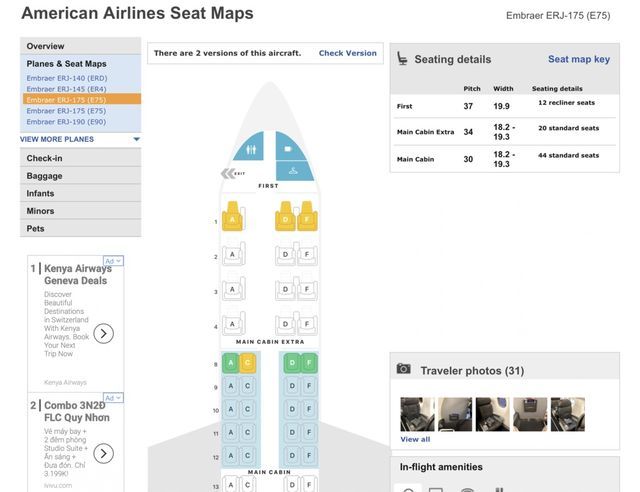Open the Seat map key link
This screenshot has width=640, height=492.
point(578,59)
